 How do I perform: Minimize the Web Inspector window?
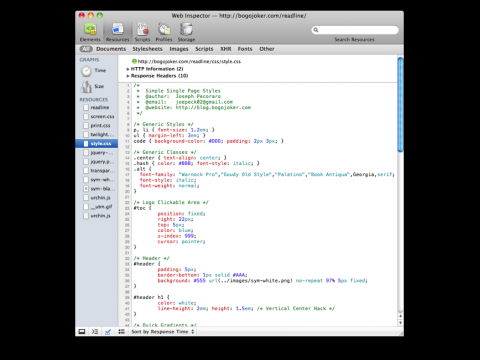[x=91, y=15]
